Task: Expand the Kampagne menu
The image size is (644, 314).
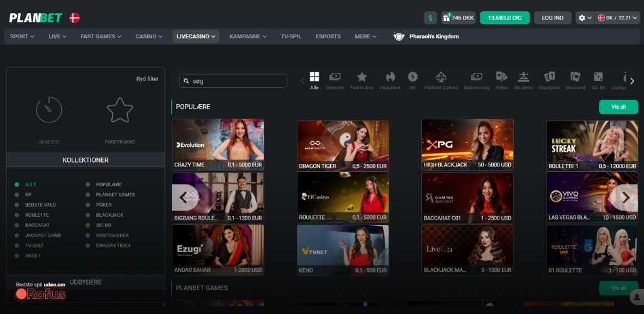Action: [x=248, y=36]
